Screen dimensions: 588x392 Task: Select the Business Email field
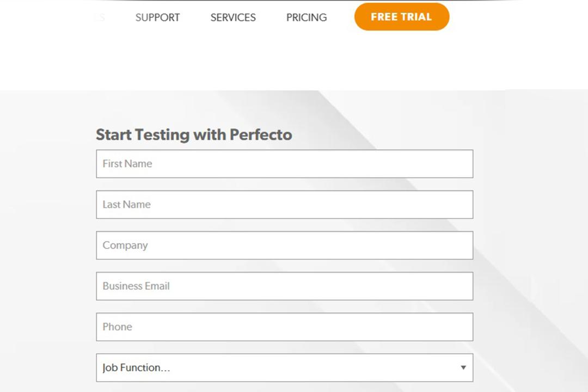(285, 286)
